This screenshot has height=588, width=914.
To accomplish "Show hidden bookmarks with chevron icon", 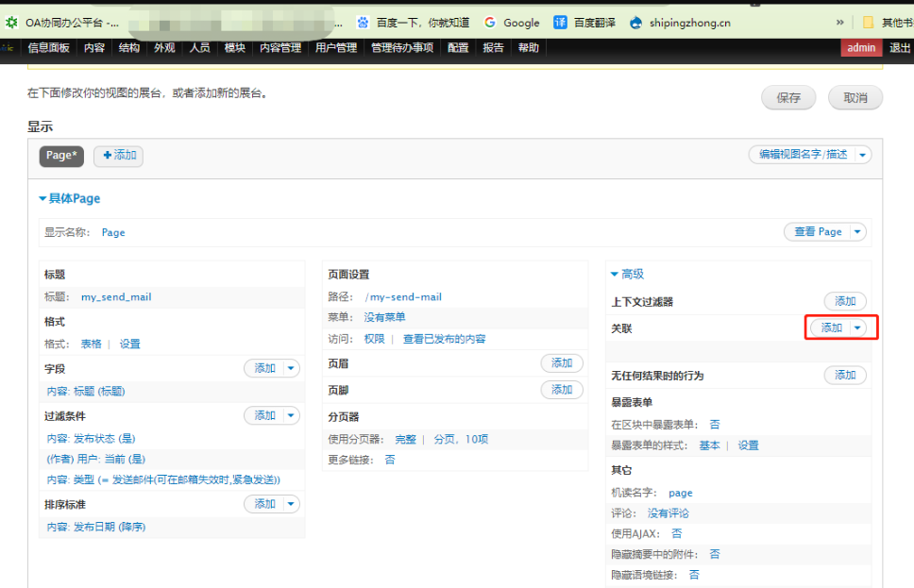I will click(x=839, y=23).
